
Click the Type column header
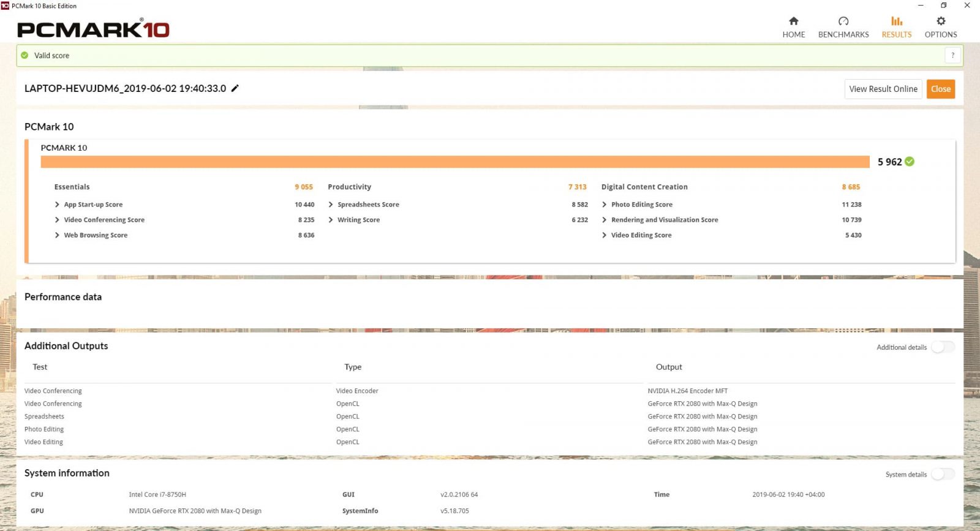[x=353, y=367]
